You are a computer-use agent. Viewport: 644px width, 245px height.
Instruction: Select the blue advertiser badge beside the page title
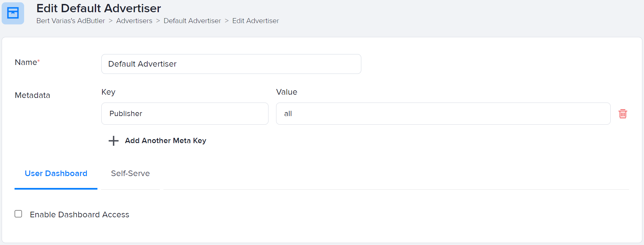13,13
